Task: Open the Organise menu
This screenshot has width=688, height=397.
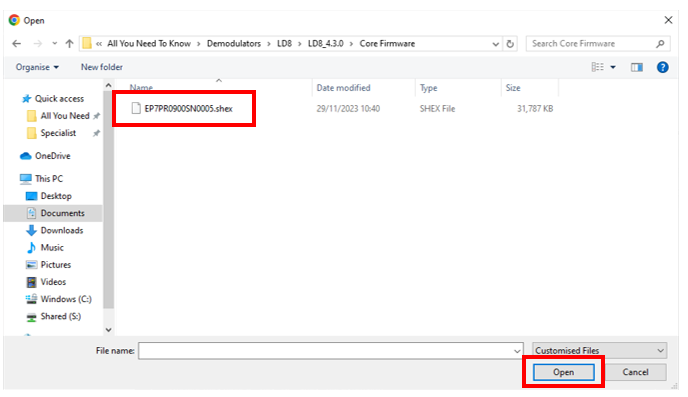Action: pos(37,67)
